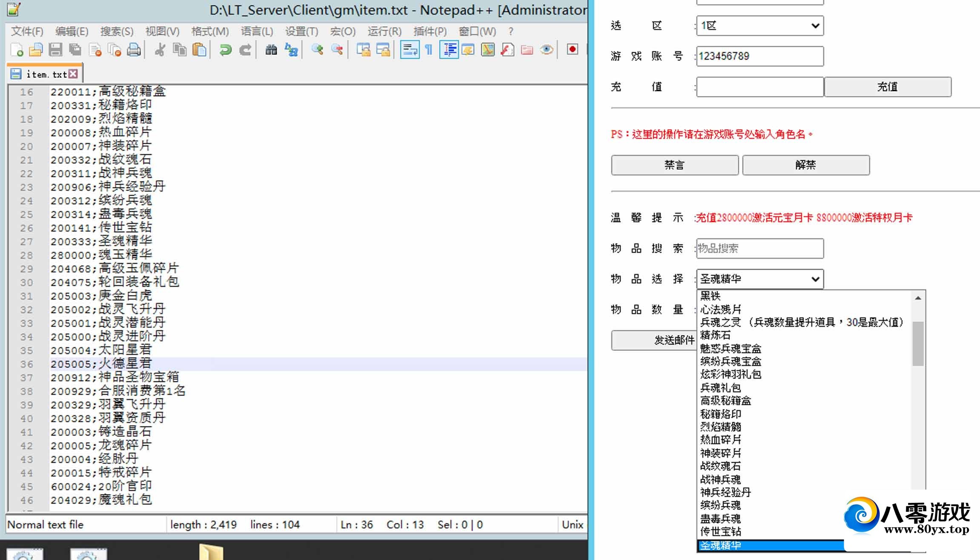The image size is (980, 560).
Task: Click the 禁言 button
Action: click(x=675, y=165)
